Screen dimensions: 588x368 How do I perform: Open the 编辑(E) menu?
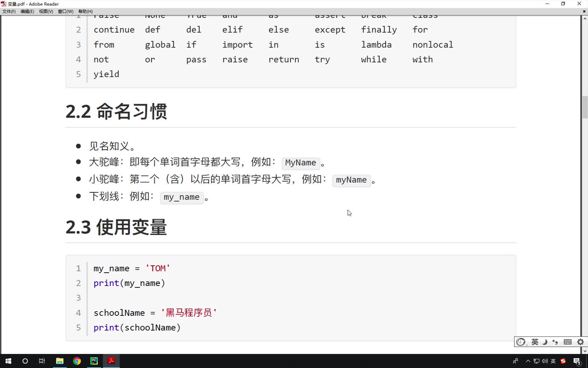pos(27,12)
